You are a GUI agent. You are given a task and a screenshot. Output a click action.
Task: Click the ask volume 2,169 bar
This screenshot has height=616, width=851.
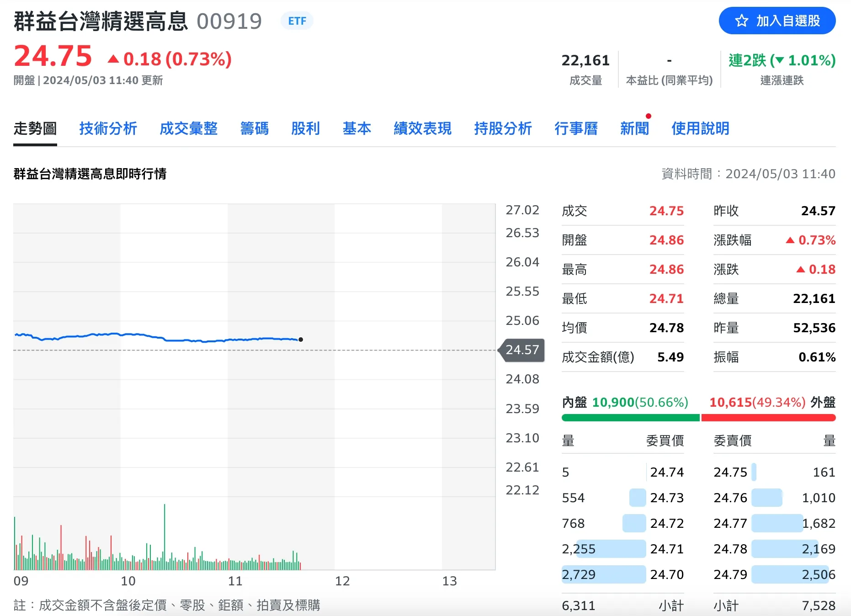click(785, 549)
